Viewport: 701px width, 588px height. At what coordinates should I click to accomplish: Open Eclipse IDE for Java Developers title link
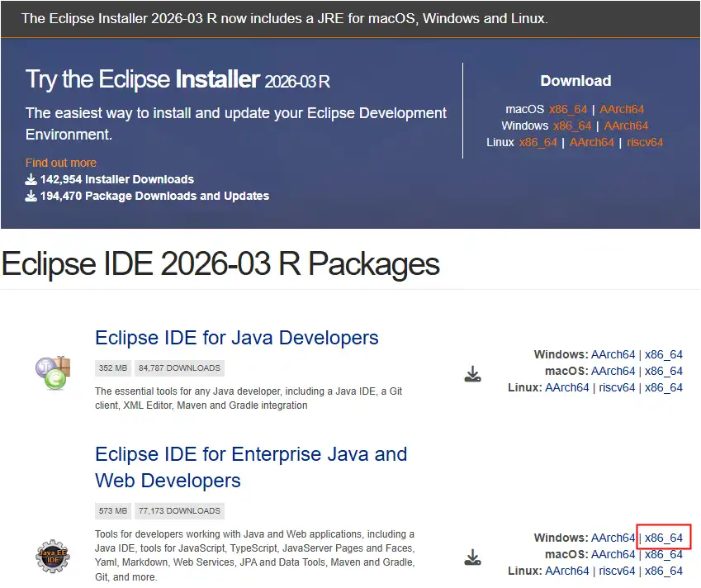(237, 338)
